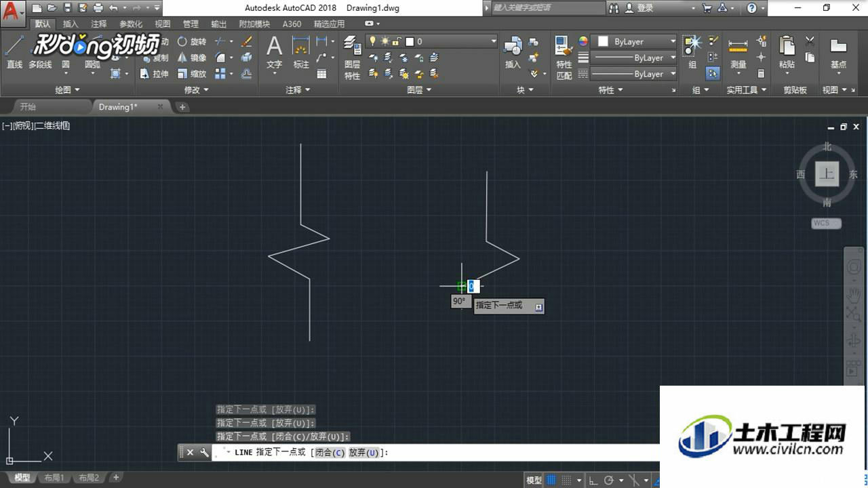
Task: Click the Table tool in annotation panel
Action: [321, 74]
